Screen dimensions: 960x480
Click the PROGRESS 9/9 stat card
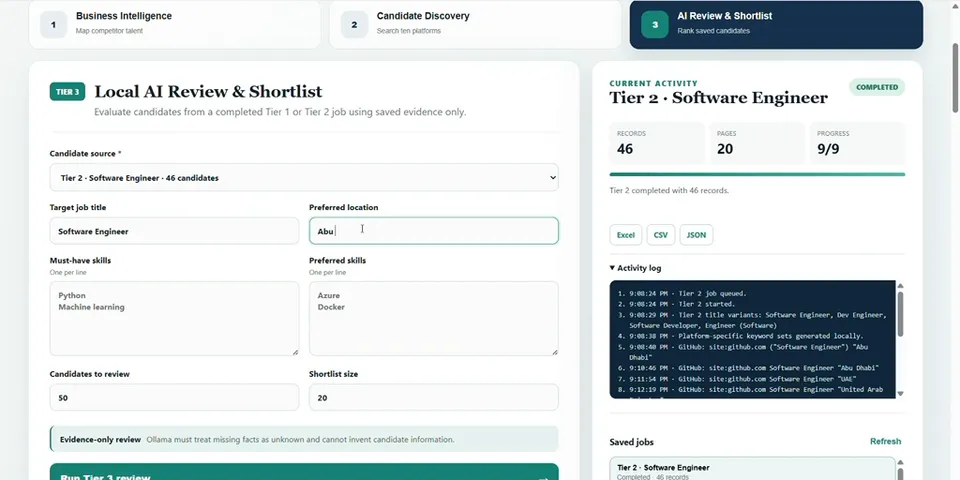click(x=857, y=143)
